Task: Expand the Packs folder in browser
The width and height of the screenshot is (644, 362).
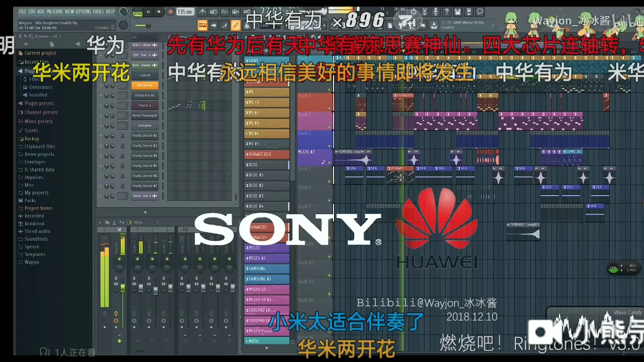Action: [27, 200]
